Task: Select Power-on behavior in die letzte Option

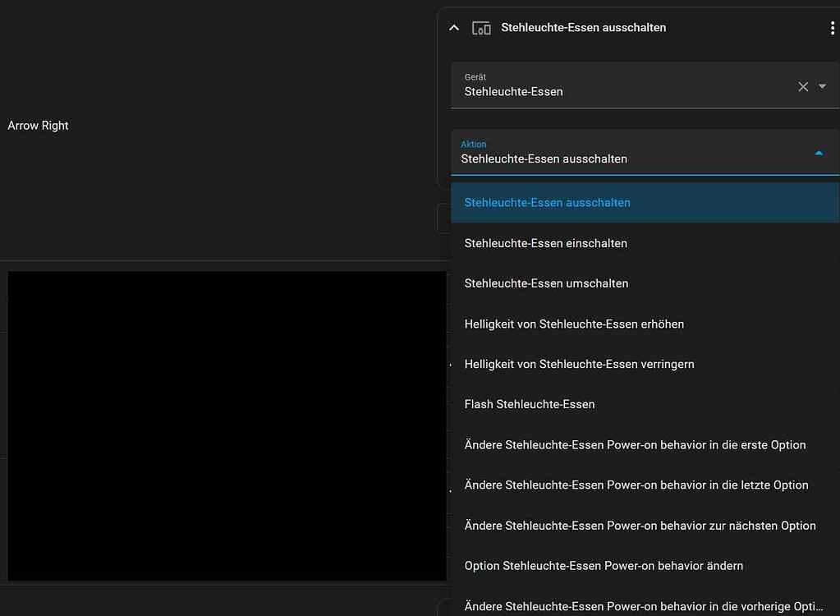Action: 645,485
